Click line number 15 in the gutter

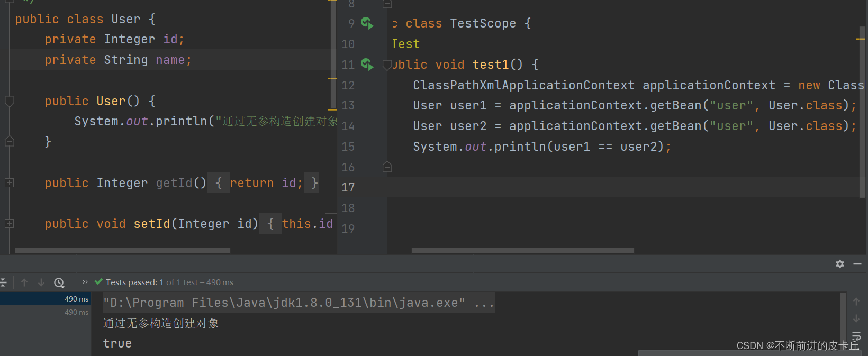coord(348,147)
